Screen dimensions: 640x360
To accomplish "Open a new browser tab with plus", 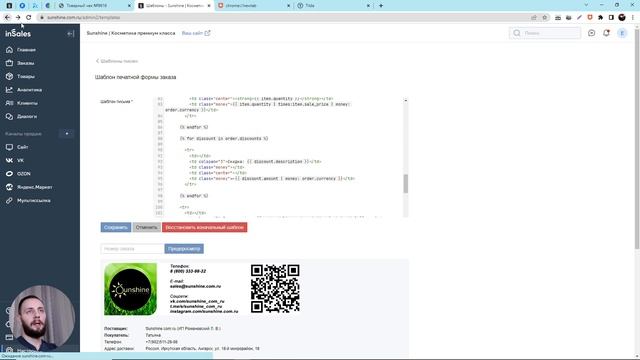I will pyautogui.click(x=381, y=6).
